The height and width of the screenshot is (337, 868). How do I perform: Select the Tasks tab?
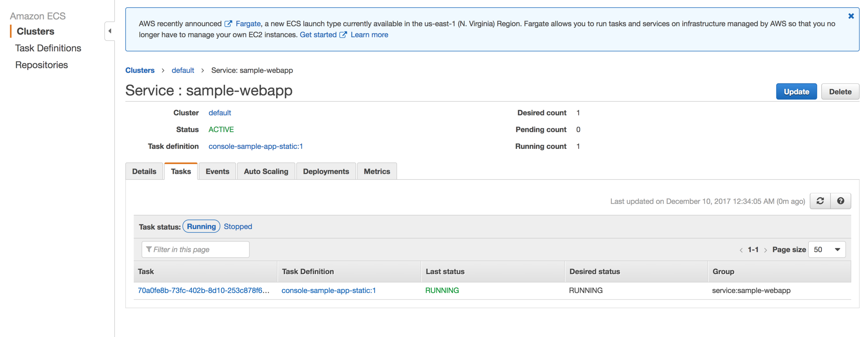pyautogui.click(x=181, y=171)
